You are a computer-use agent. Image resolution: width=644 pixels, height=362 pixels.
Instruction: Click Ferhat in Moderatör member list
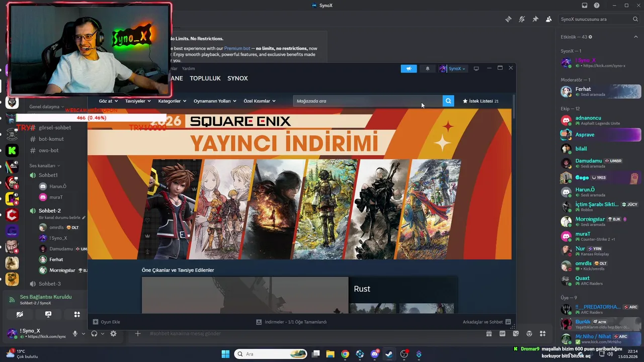coord(600,92)
